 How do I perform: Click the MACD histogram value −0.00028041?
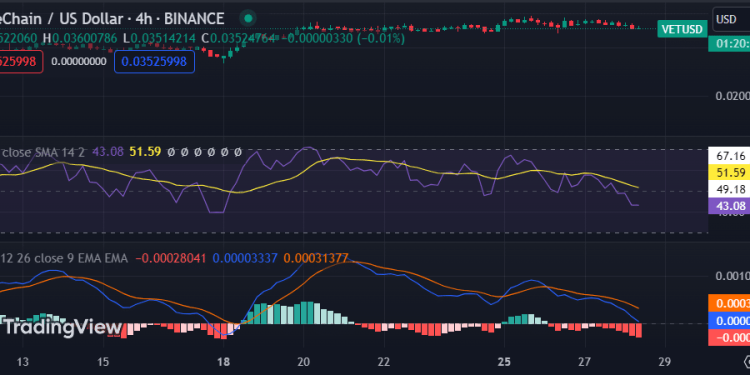click(171, 259)
